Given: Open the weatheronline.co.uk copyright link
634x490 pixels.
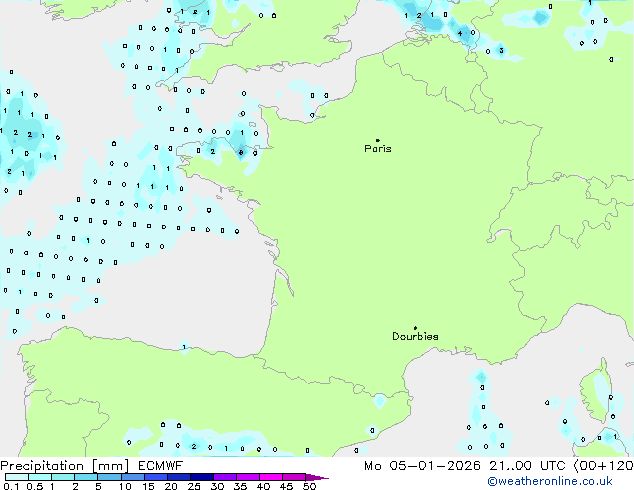Looking at the screenshot, I should 550,481.
